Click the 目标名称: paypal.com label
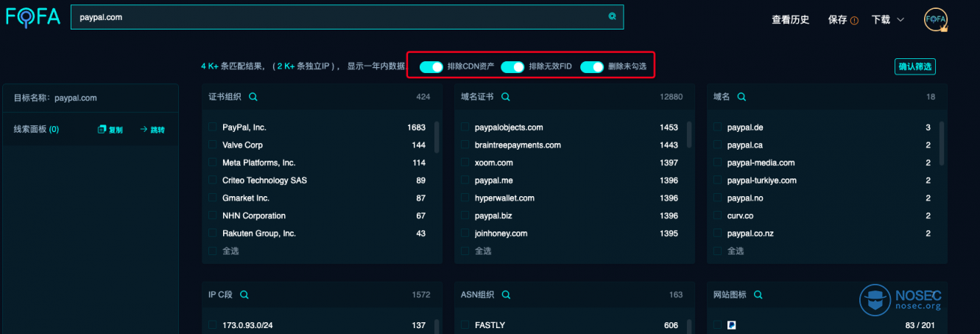980x334 pixels. point(55,98)
